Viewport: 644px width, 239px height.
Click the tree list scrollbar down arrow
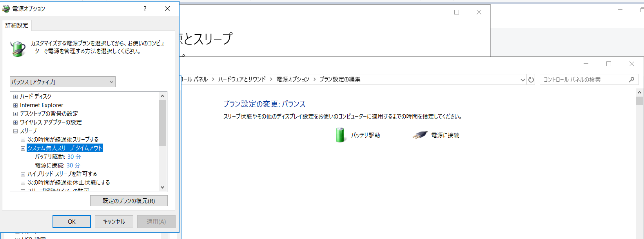pyautogui.click(x=163, y=187)
